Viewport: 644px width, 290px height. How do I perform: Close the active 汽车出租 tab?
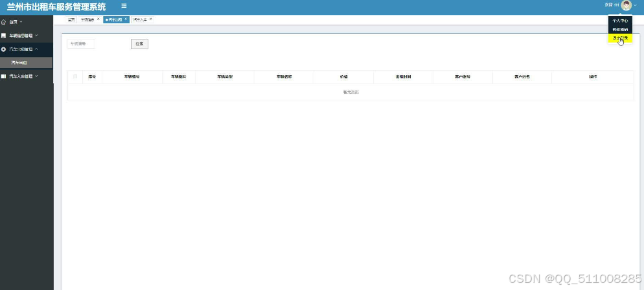tap(126, 19)
